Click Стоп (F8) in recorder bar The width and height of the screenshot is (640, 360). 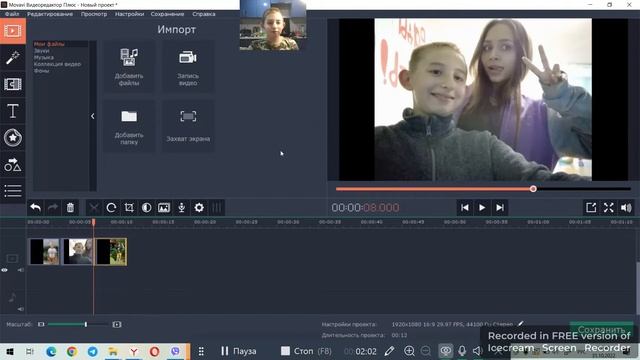306,351
